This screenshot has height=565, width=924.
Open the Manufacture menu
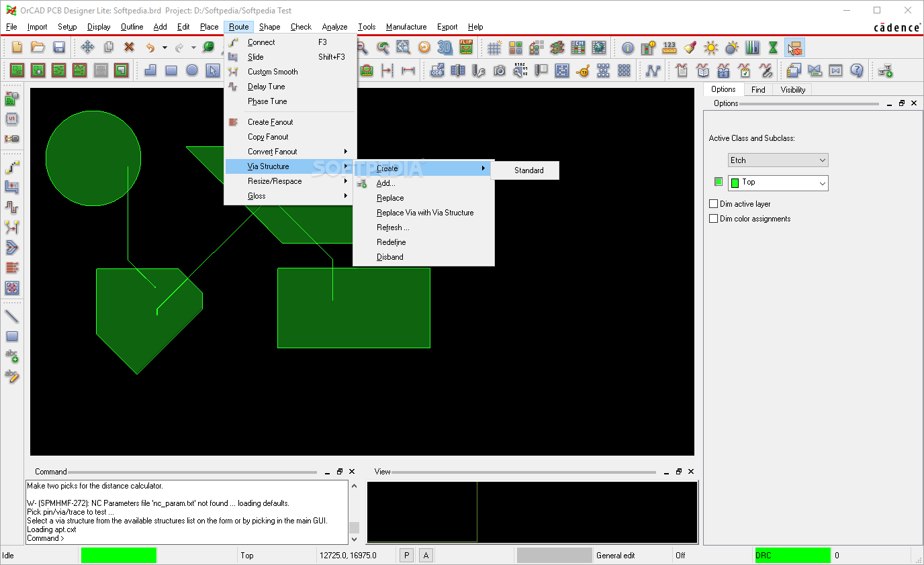(406, 27)
